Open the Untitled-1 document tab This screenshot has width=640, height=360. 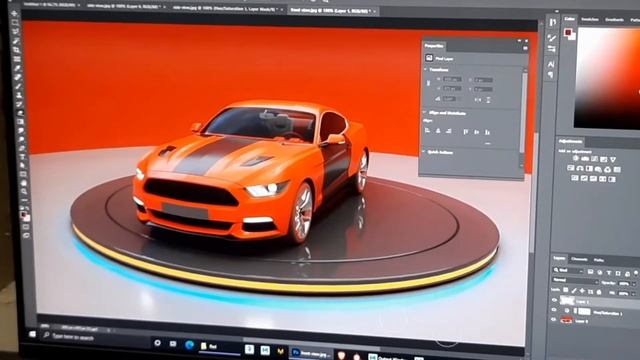tap(51, 5)
